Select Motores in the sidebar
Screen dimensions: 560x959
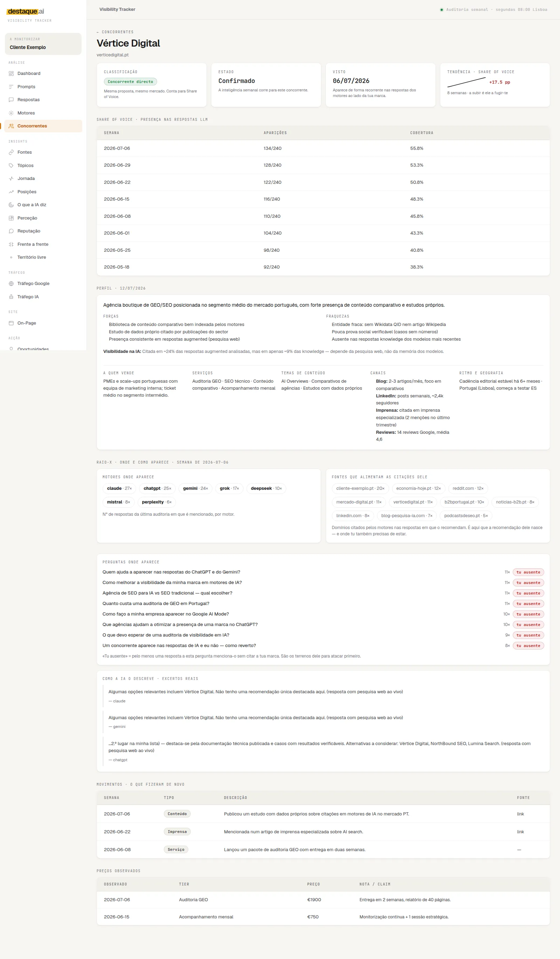(x=43, y=113)
